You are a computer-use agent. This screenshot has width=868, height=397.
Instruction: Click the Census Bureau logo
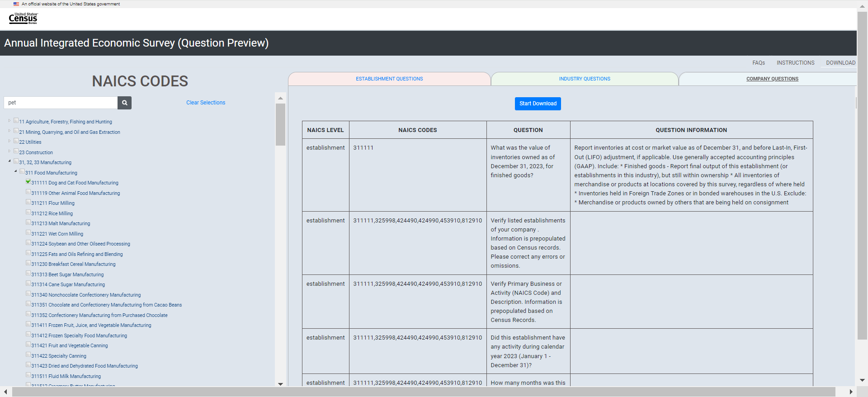[23, 18]
